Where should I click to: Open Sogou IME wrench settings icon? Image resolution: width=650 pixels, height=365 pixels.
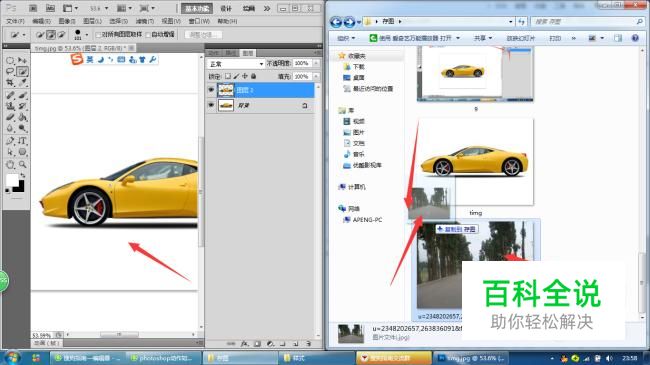point(153,60)
